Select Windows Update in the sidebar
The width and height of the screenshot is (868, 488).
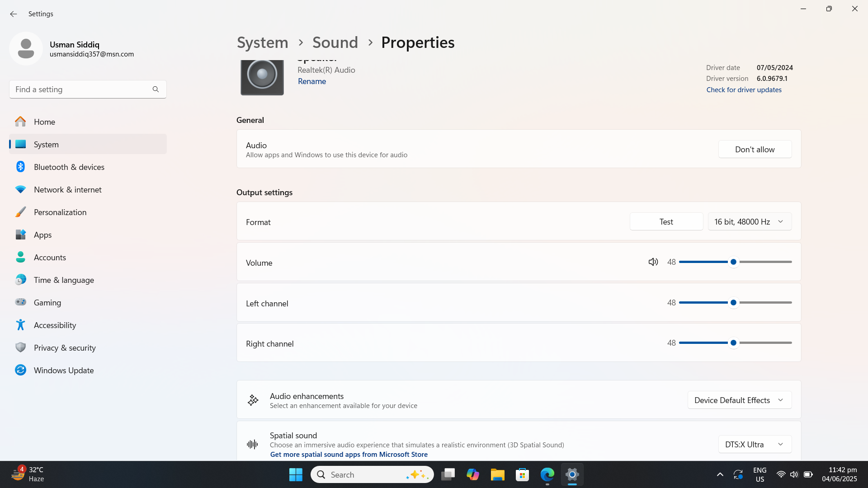[64, 370]
